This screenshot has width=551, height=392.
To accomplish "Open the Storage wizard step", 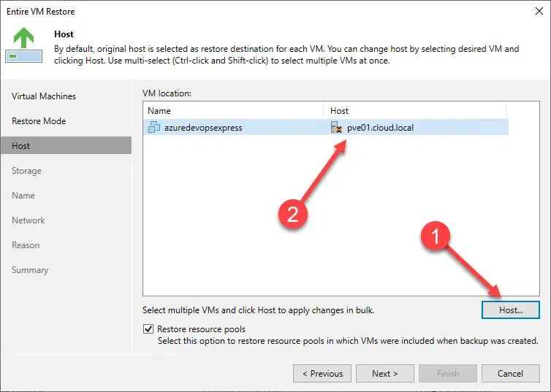I will pyautogui.click(x=26, y=171).
